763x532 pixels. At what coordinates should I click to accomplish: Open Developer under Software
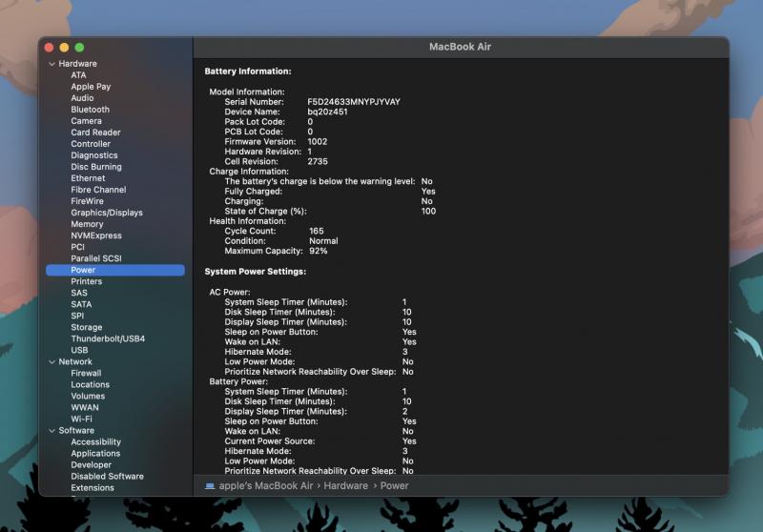pos(91,465)
